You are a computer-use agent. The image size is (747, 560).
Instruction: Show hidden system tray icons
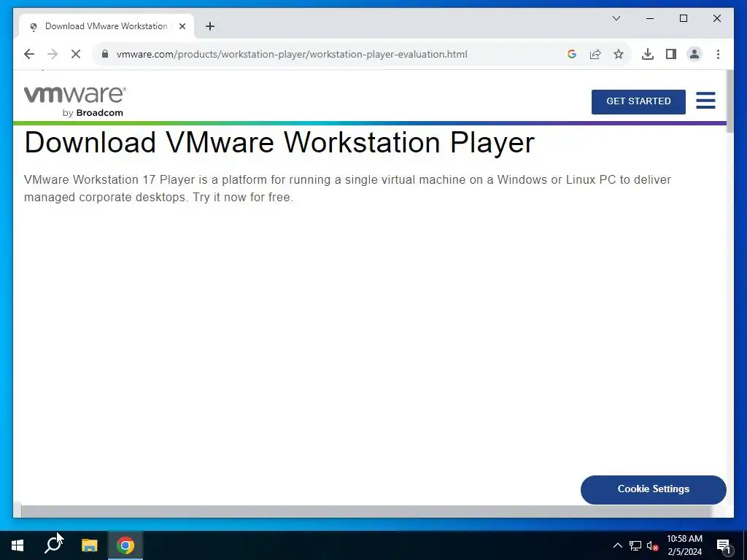pos(617,545)
